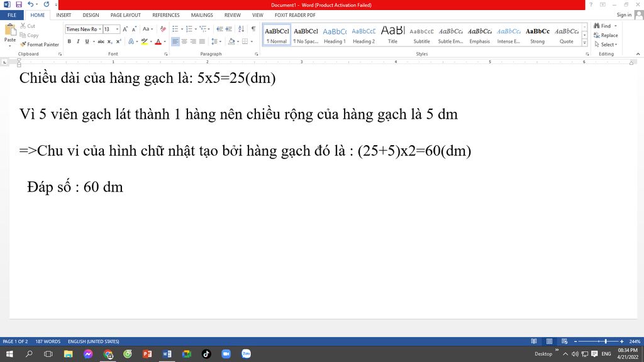This screenshot has height=362, width=644.
Task: Open the Change Case dropdown
Action: coord(147,29)
